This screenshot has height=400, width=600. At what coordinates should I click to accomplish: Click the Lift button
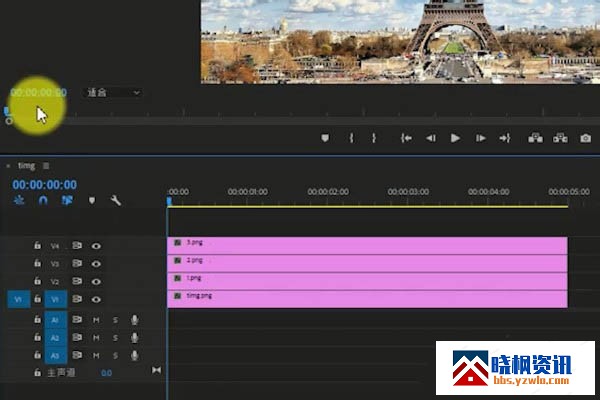coord(535,138)
